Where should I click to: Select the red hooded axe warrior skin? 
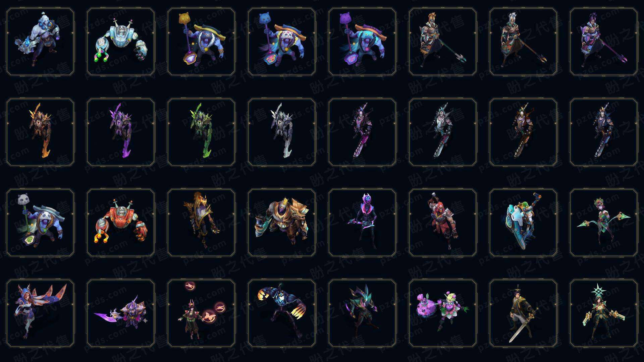tap(443, 223)
